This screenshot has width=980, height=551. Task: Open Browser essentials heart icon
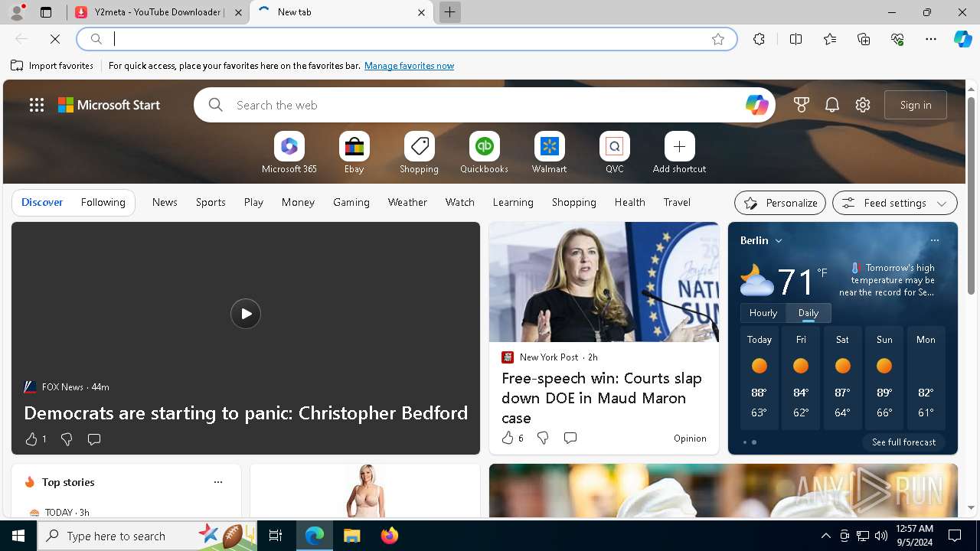point(897,39)
